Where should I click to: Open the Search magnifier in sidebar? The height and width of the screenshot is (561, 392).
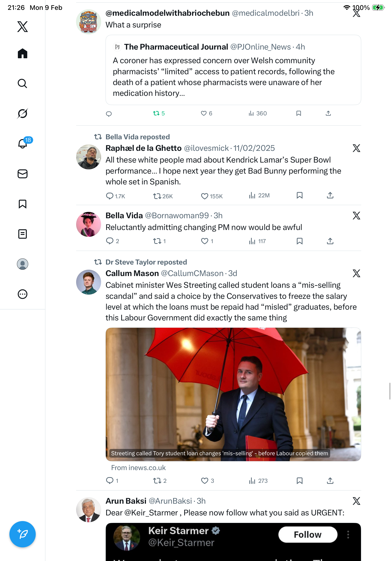23,83
